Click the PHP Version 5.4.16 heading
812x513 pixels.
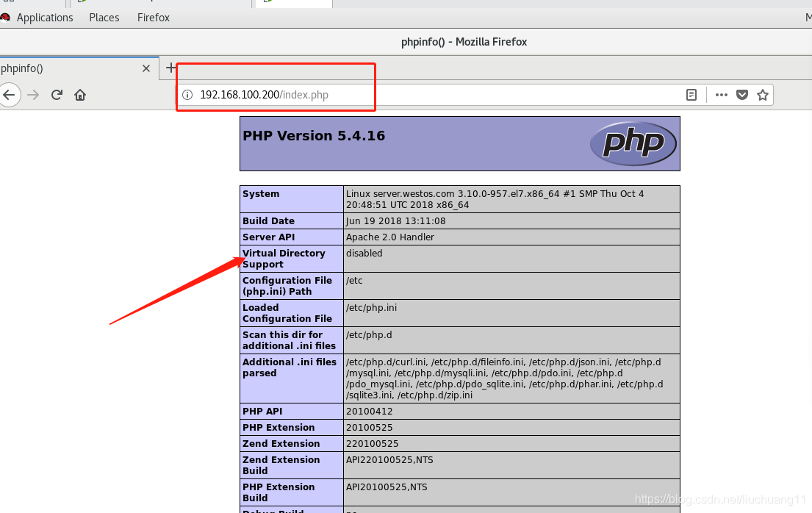pyautogui.click(x=314, y=136)
